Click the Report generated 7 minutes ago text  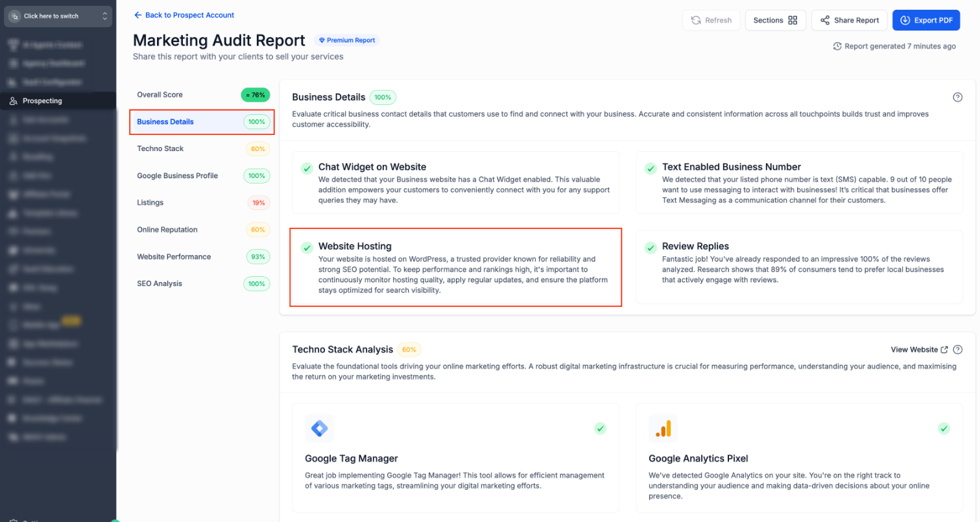[x=900, y=46]
